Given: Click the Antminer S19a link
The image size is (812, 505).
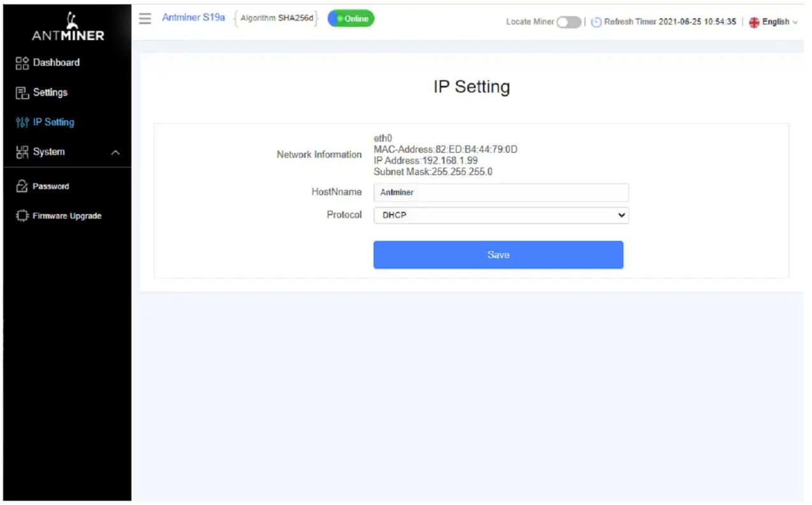Looking at the screenshot, I should [x=194, y=18].
